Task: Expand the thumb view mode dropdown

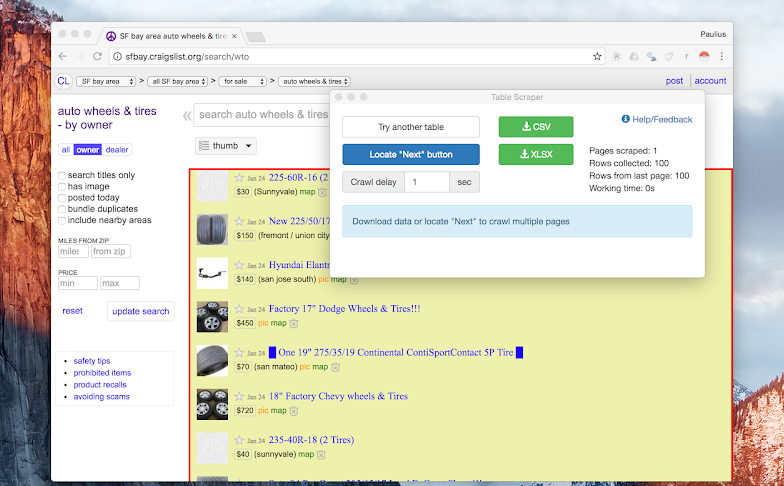Action: [226, 146]
